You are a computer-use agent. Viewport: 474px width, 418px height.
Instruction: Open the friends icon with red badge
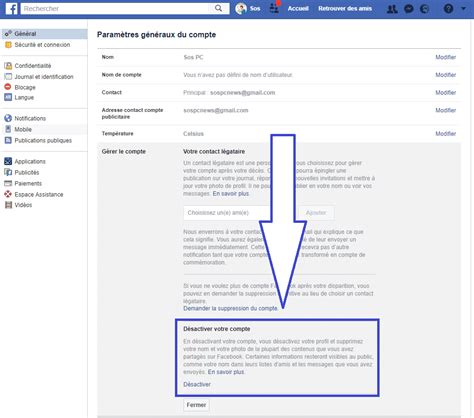[x=275, y=8]
